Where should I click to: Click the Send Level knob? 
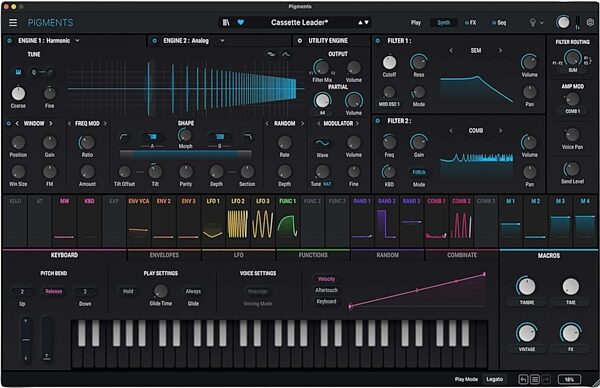tap(572, 169)
